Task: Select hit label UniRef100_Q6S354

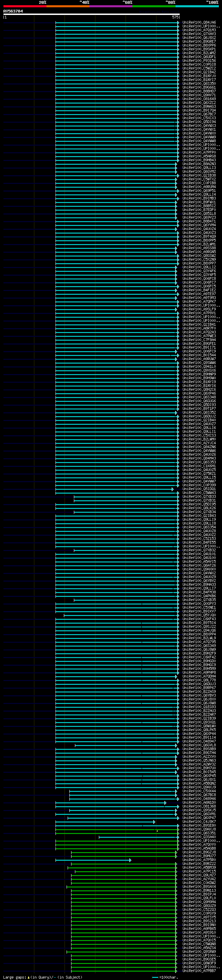Action: [x=199, y=527]
